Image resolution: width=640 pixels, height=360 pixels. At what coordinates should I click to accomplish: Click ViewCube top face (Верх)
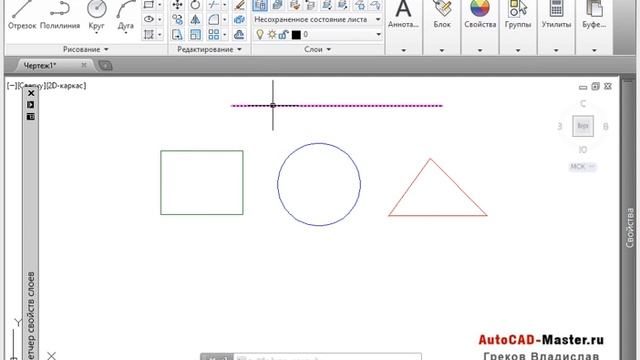click(582, 126)
